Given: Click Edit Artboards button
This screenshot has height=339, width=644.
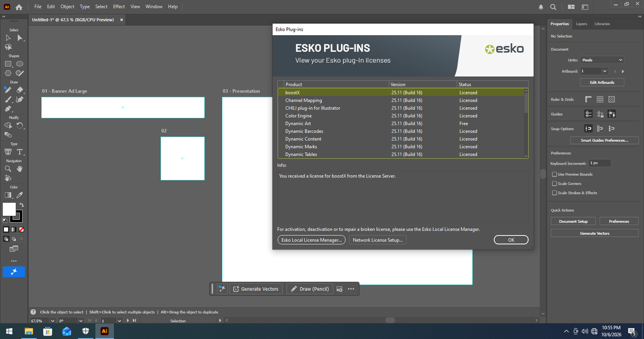Looking at the screenshot, I should click(x=602, y=82).
